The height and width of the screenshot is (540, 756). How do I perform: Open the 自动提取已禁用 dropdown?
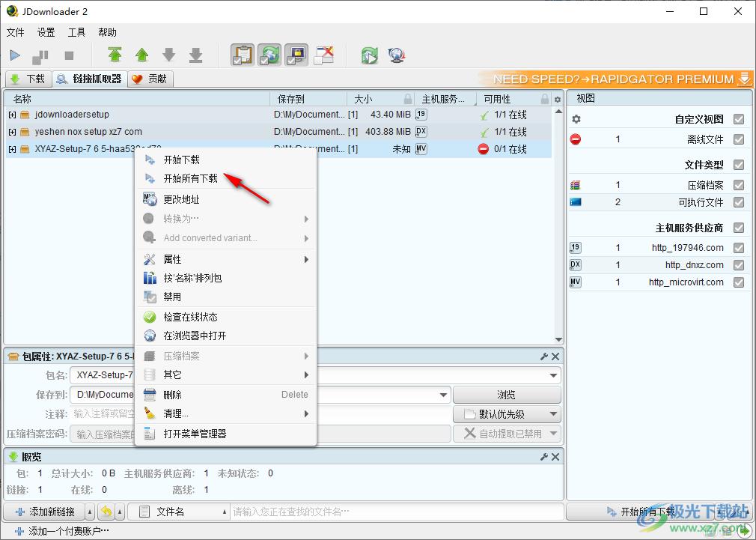pyautogui.click(x=553, y=434)
